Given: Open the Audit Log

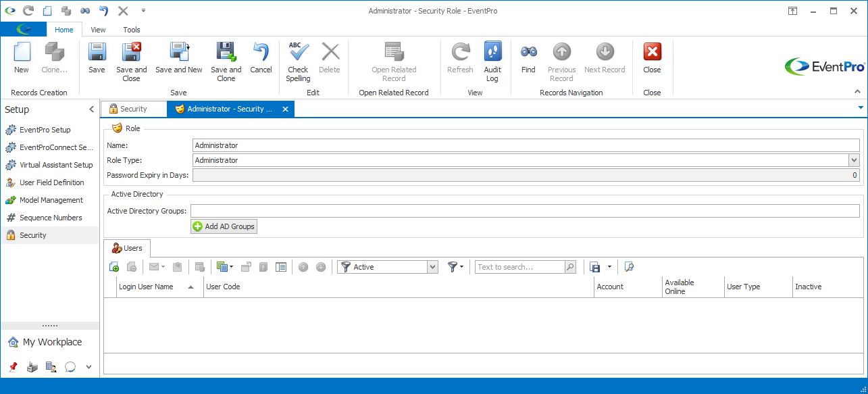Looking at the screenshot, I should click(492, 62).
